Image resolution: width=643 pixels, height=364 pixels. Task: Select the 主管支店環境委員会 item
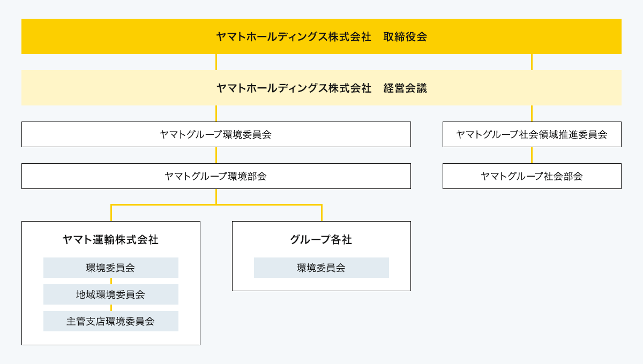110,321
